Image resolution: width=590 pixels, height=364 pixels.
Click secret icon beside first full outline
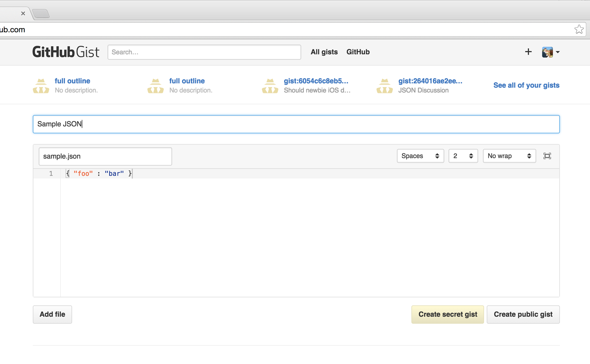(x=41, y=86)
